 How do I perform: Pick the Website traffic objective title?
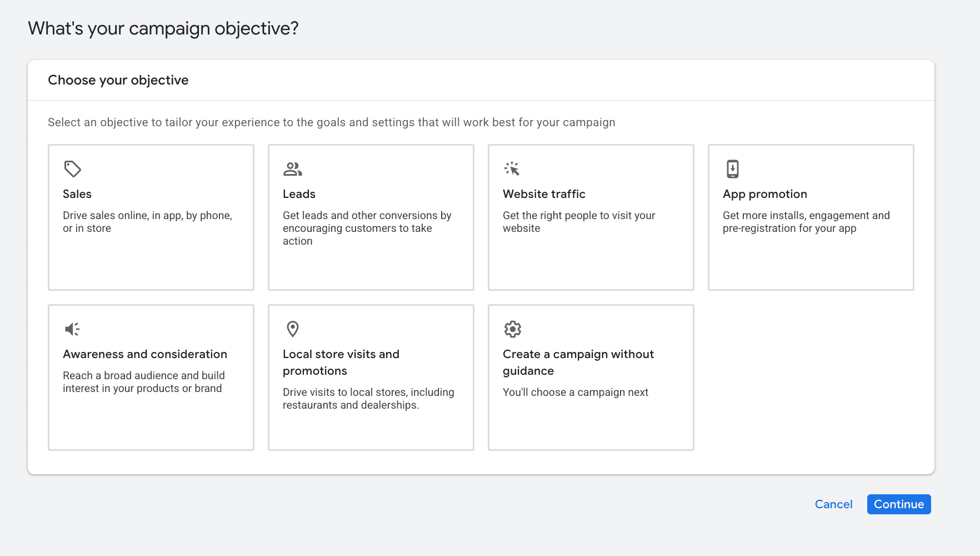pos(544,194)
